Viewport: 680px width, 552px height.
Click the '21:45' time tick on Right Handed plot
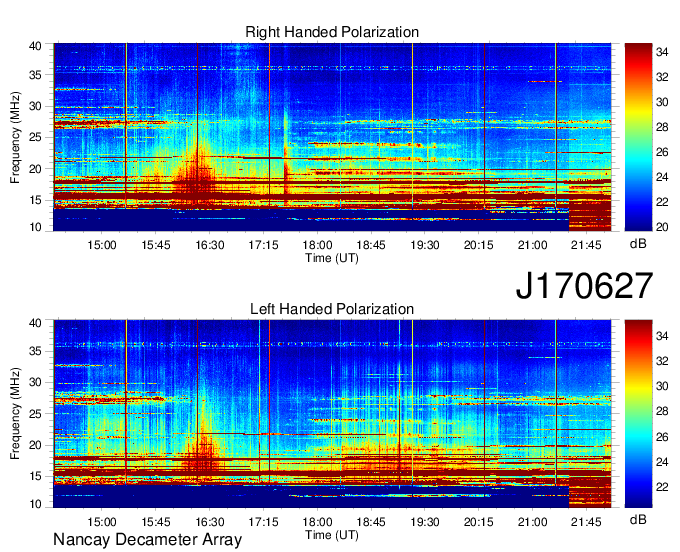pos(586,245)
